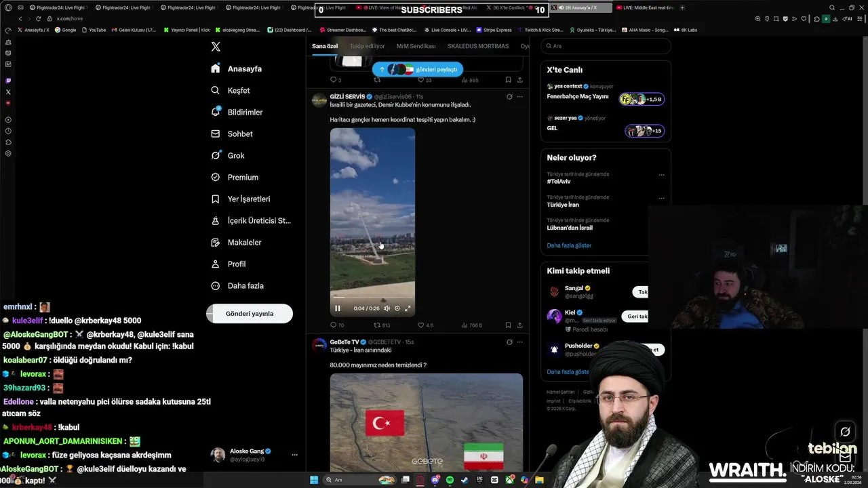The height and width of the screenshot is (488, 868).
Task: Open Premium from the sidebar
Action: click(x=235, y=177)
